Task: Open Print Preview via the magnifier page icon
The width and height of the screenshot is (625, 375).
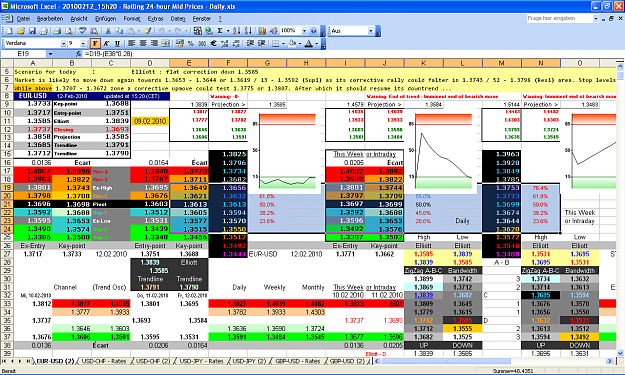Action: coord(69,31)
